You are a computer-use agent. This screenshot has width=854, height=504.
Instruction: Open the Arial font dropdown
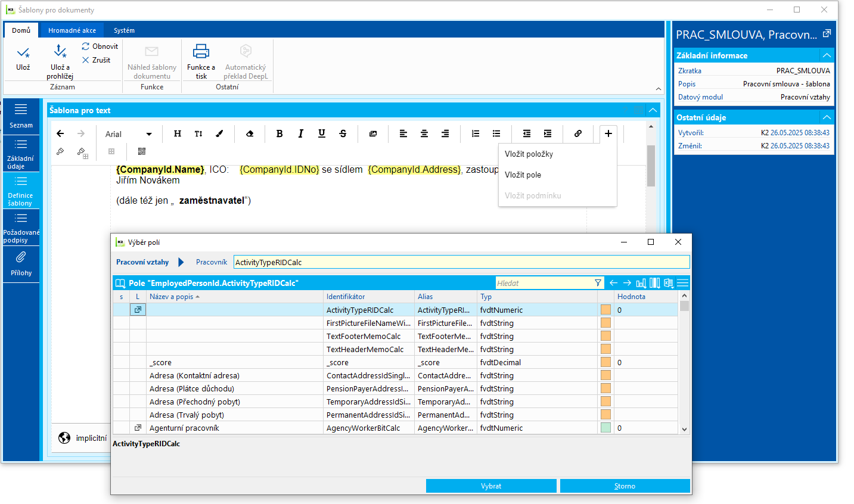[129, 134]
